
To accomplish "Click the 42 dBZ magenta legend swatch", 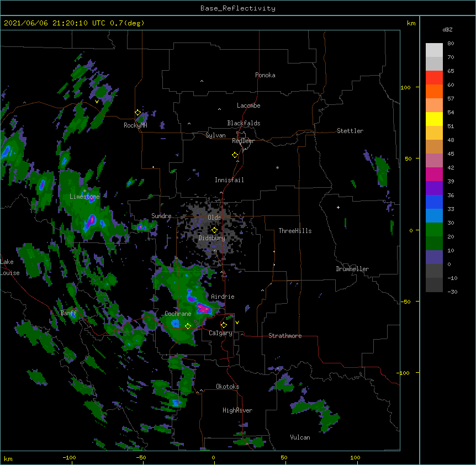I will [434, 174].
